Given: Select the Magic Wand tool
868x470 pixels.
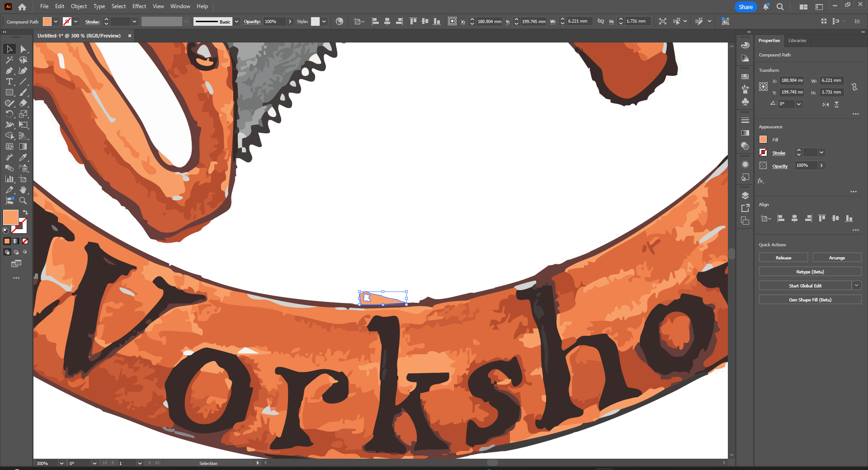Looking at the screenshot, I should pos(9,60).
